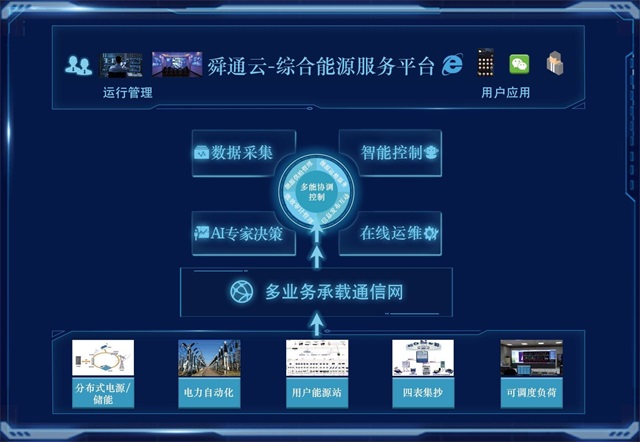Select the 可调度负荷 label

tap(531, 393)
